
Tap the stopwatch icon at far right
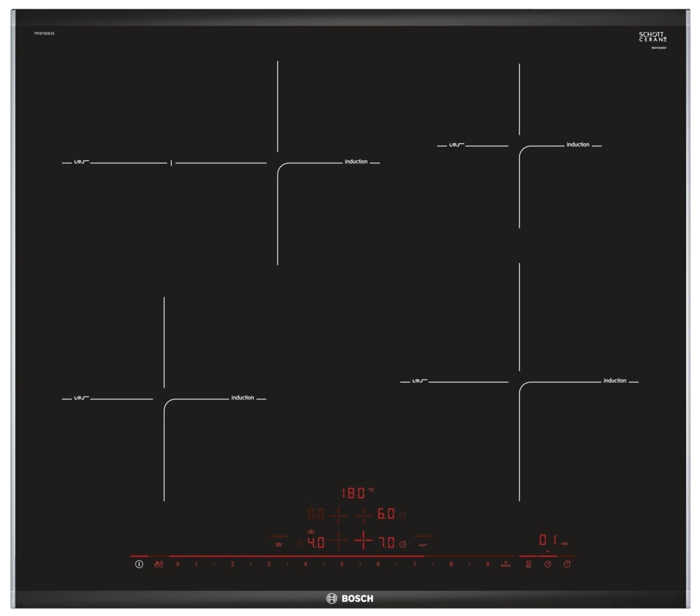click(566, 564)
